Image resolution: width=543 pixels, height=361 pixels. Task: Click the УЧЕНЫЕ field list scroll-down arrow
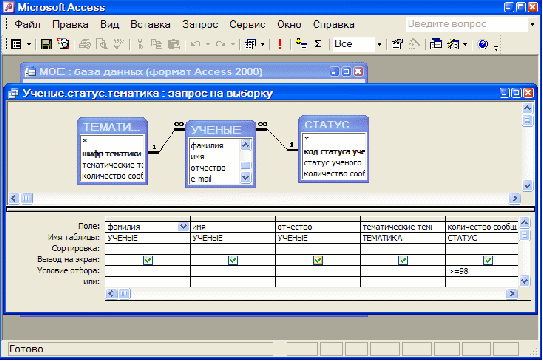click(245, 178)
